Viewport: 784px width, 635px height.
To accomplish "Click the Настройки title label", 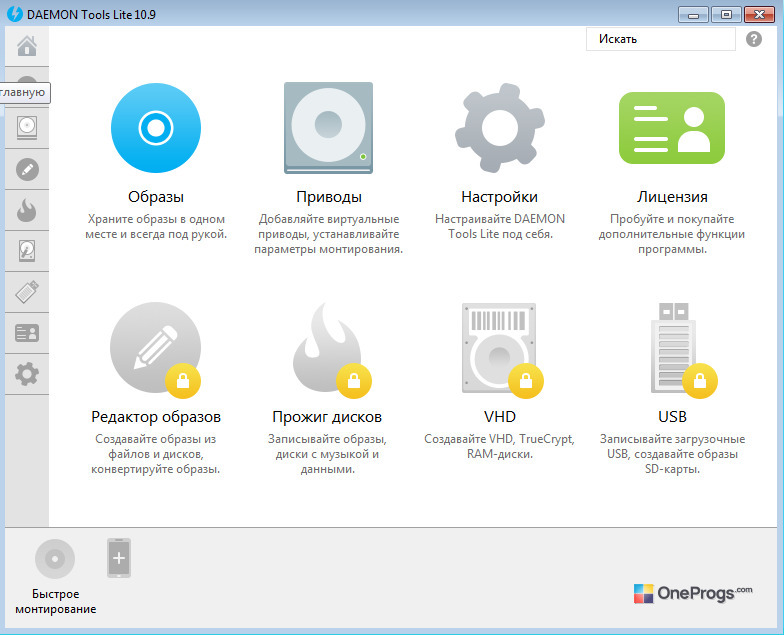I will tap(500, 196).
